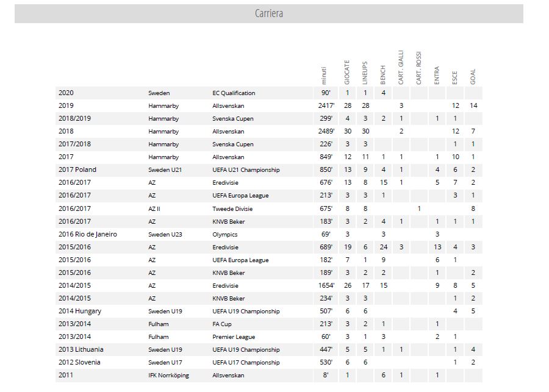Click the 226' minutes value

[x=326, y=144]
